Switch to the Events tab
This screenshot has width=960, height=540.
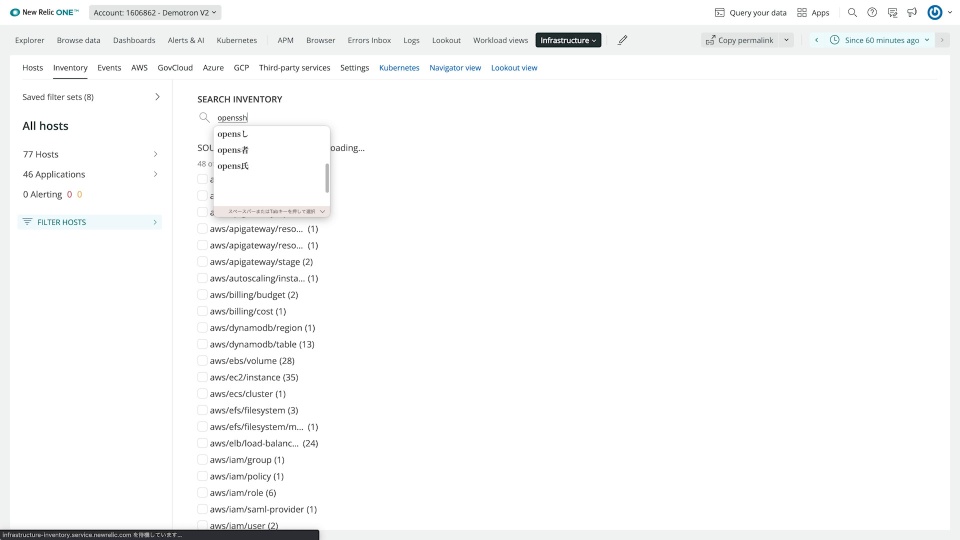[109, 67]
